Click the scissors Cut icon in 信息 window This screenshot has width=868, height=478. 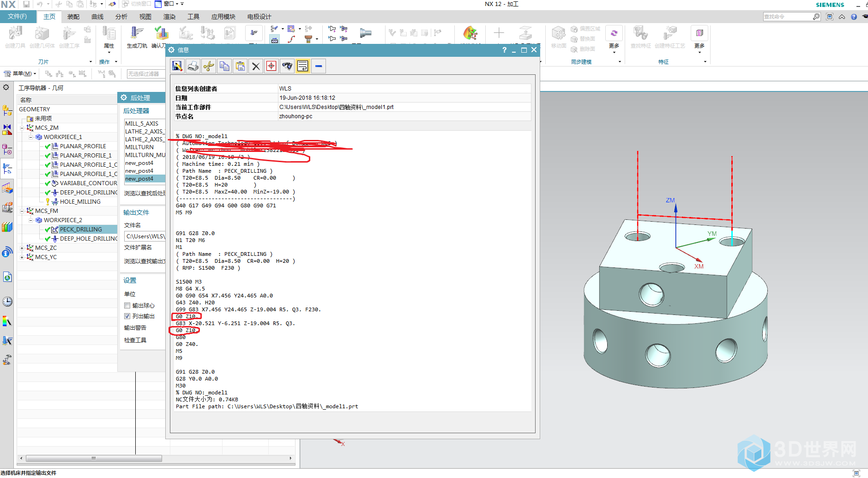(209, 66)
